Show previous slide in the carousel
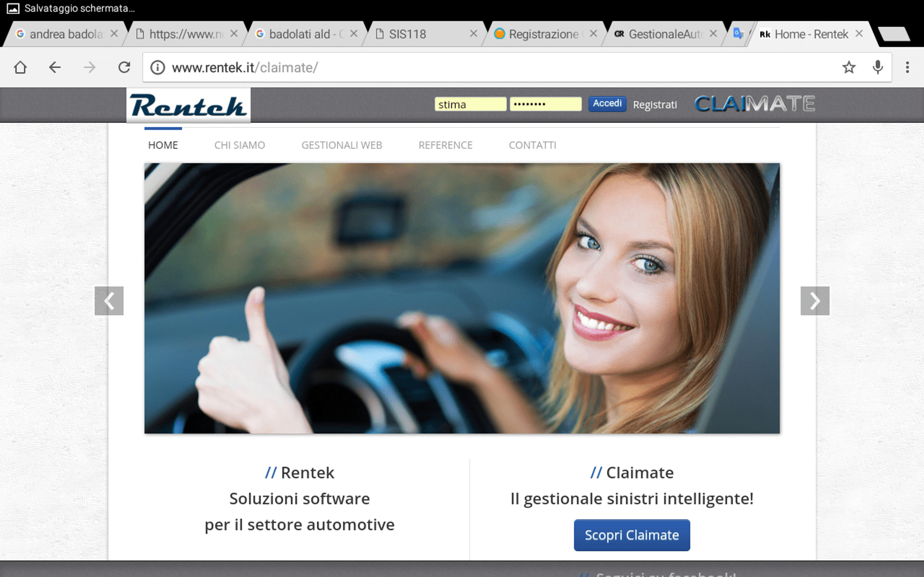The width and height of the screenshot is (924, 577). (x=109, y=301)
